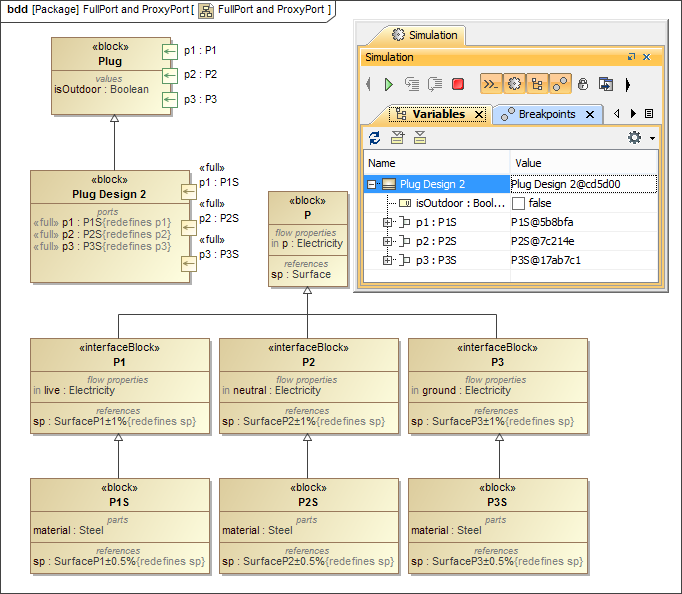Stop simulation with the red square button
This screenshot has height=594, width=682.
tap(458, 84)
